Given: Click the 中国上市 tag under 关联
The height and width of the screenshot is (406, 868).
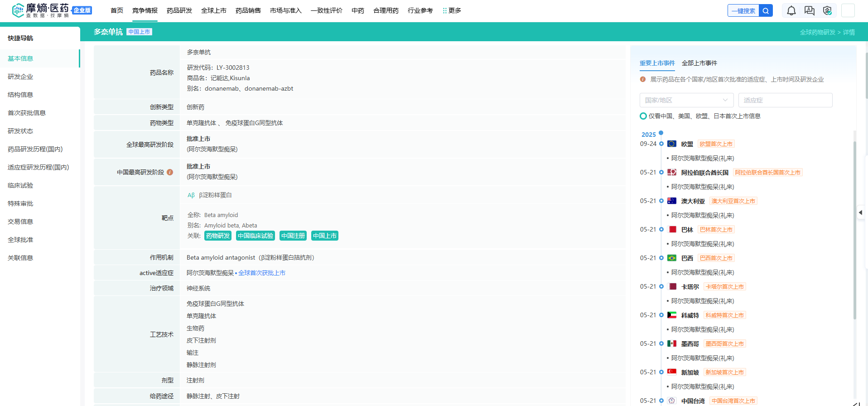Looking at the screenshot, I should point(325,236).
